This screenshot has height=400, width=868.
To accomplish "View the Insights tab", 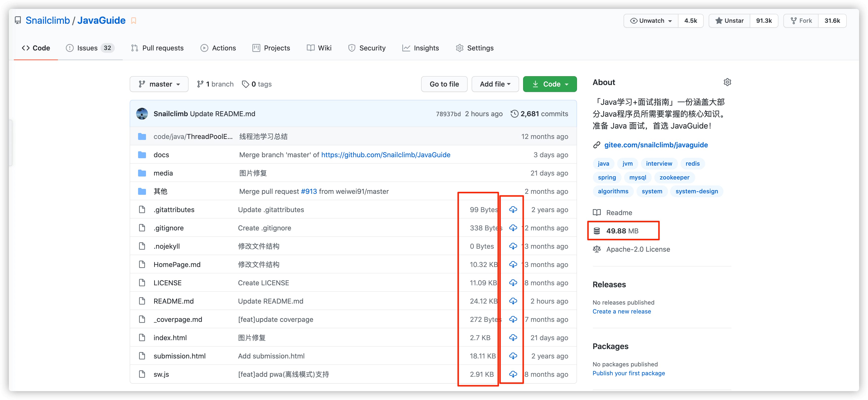I will pos(420,48).
